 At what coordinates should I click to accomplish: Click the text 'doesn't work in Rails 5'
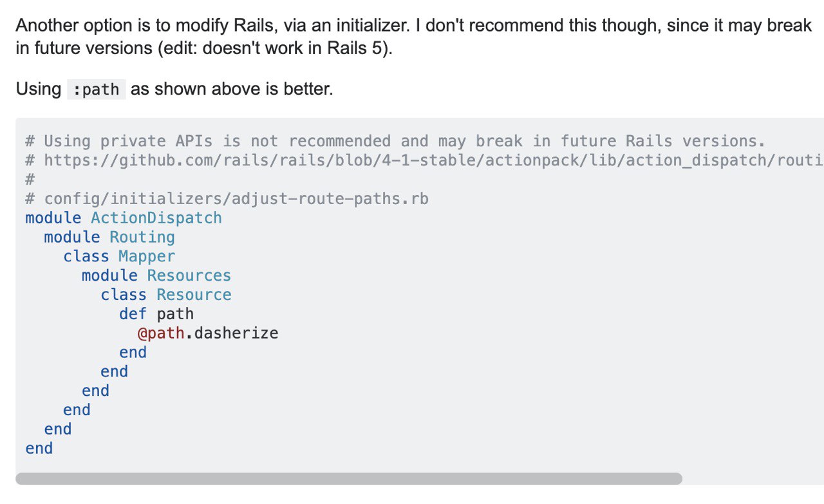coord(294,49)
